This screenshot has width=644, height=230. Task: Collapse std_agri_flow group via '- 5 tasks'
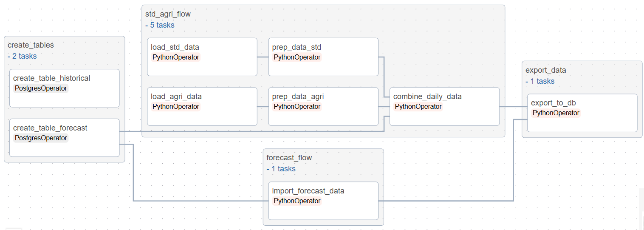(160, 25)
